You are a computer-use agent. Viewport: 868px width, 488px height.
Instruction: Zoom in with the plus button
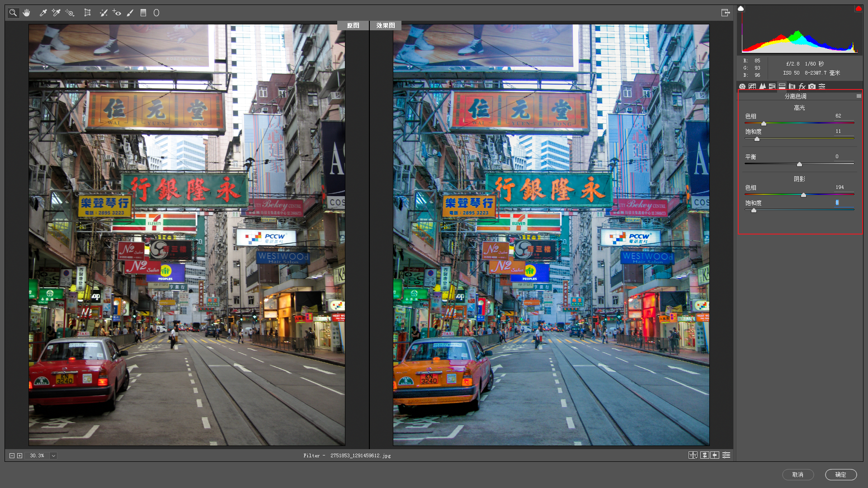click(19, 455)
